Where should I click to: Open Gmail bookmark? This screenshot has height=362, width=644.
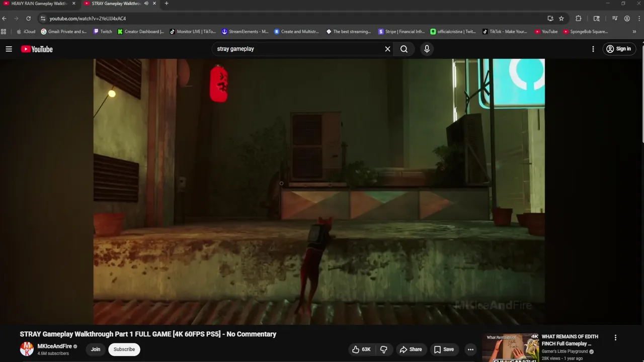coord(64,32)
